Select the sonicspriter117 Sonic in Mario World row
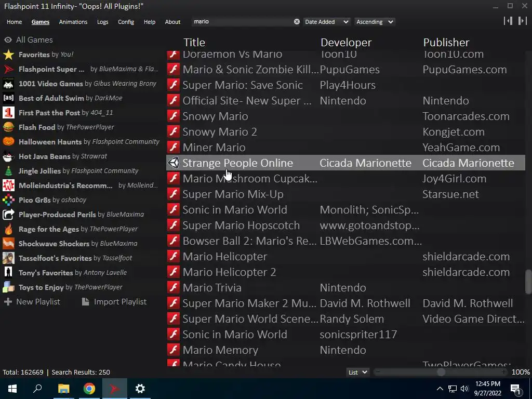532x399 pixels. click(345, 334)
